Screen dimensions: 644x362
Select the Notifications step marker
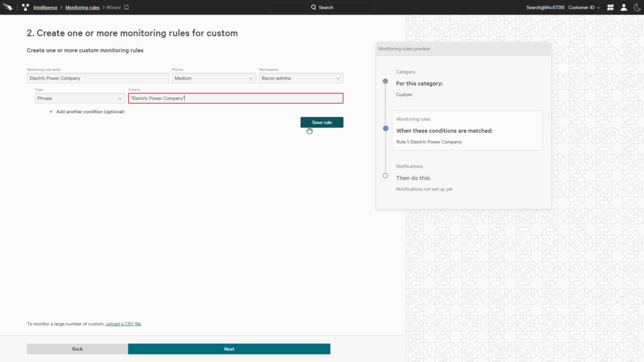pos(386,176)
